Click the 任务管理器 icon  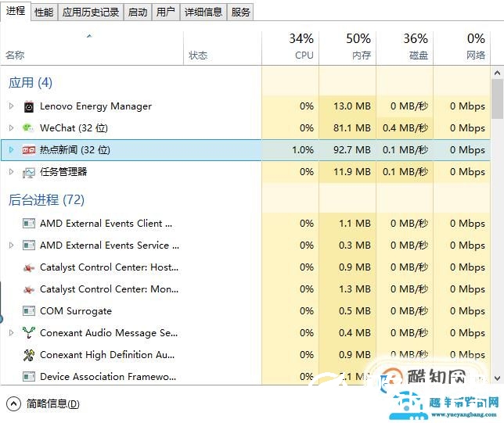pyautogui.click(x=29, y=173)
